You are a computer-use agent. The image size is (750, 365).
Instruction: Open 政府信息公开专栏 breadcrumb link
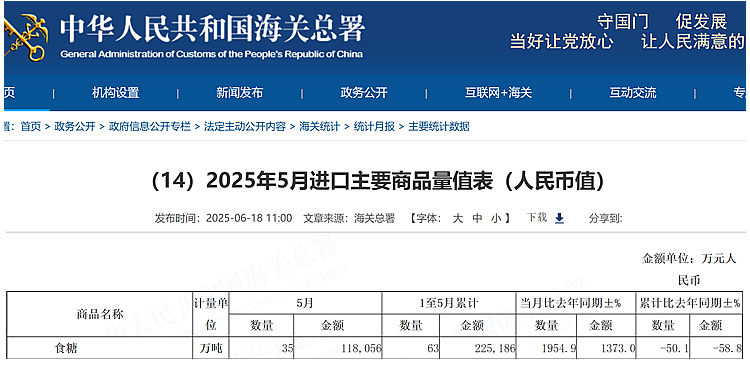(149, 127)
